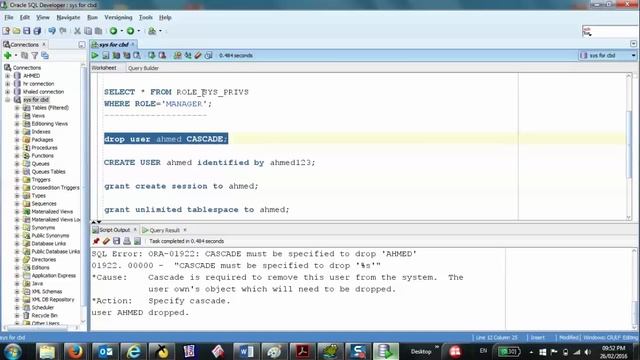This screenshot has width=640, height=360.
Task: Open dropdown arrow next to Forward icon
Action: coord(139,31)
